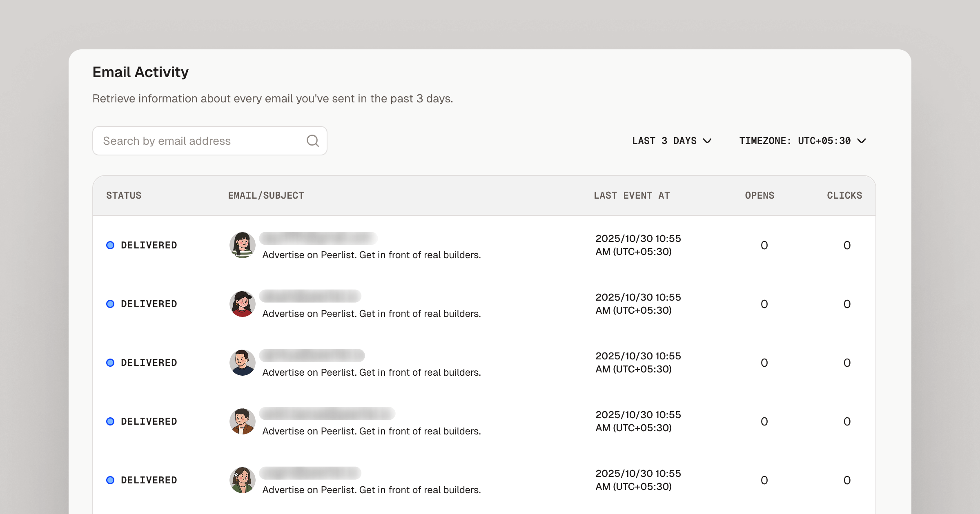
Task: Click the avatar on the fourth email entry
Action: [x=242, y=421]
